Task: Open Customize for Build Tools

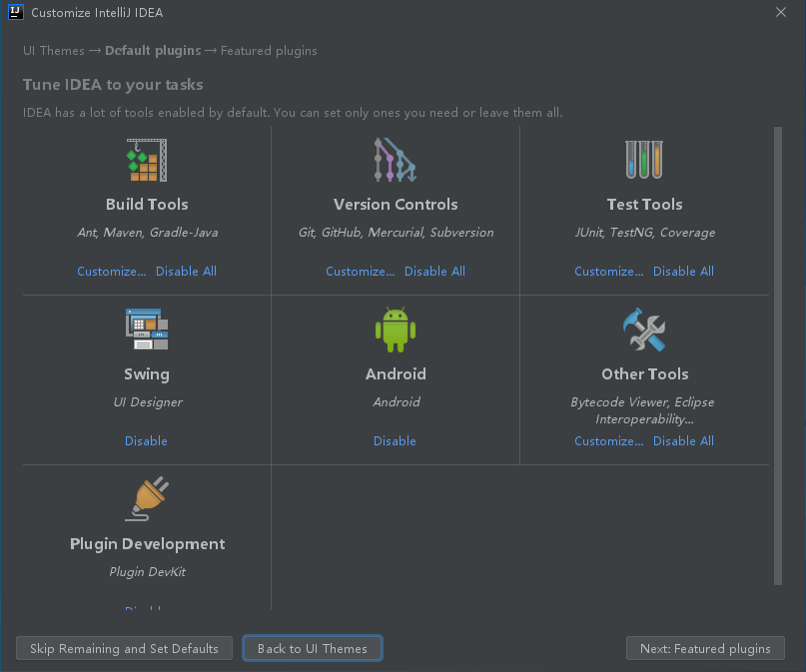Action: point(112,272)
